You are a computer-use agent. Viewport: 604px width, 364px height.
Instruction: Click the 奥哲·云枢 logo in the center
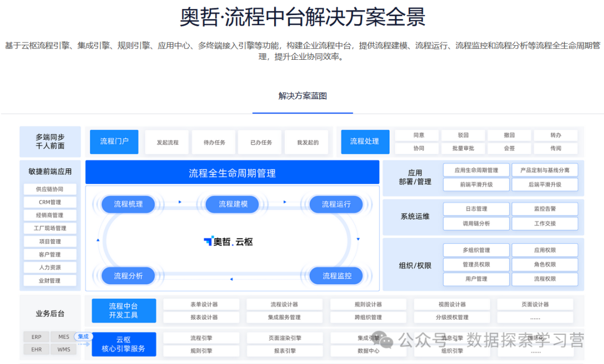coord(228,242)
